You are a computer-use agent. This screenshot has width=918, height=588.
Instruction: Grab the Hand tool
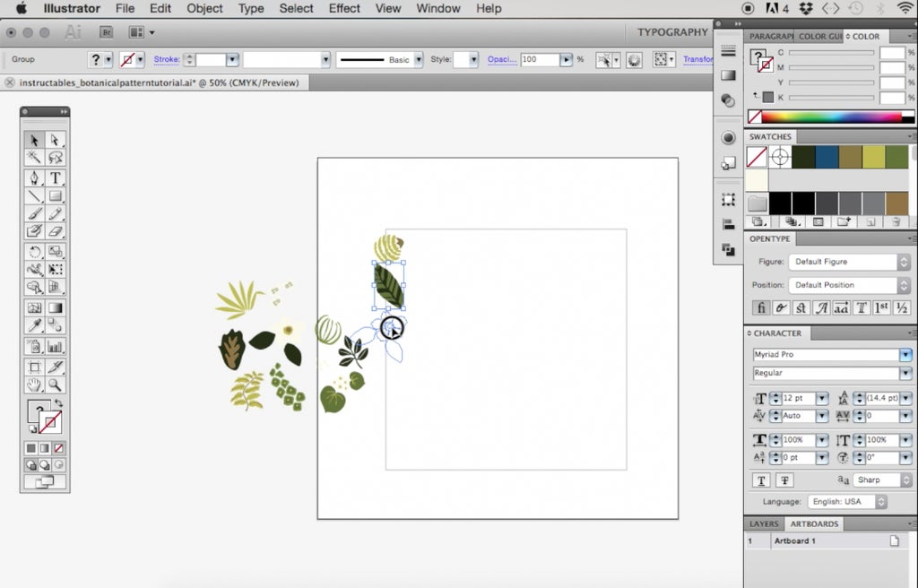pyautogui.click(x=35, y=385)
